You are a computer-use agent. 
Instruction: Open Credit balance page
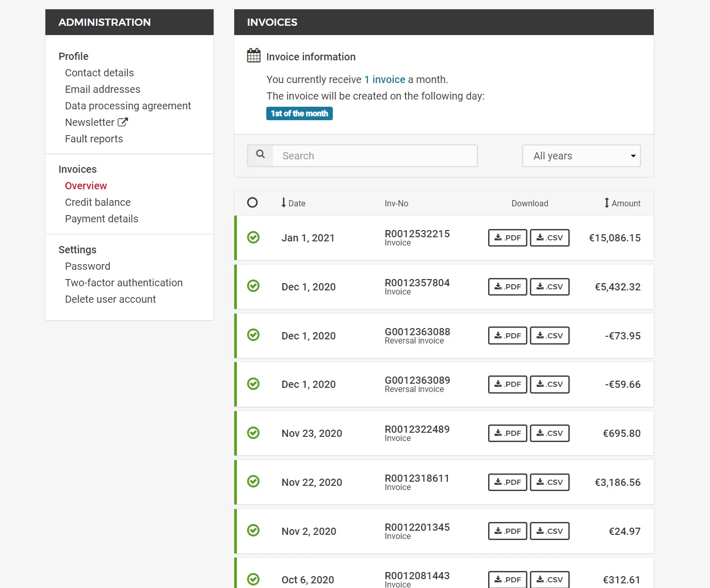coord(98,202)
